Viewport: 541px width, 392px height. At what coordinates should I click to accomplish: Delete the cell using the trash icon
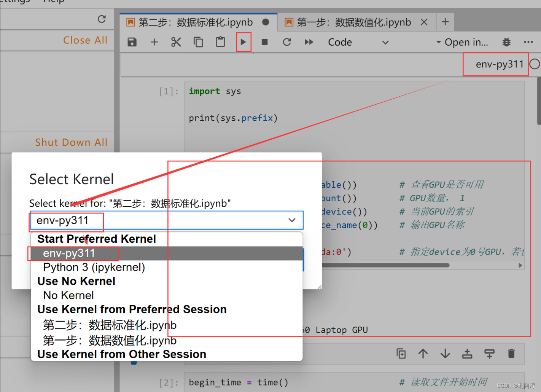click(511, 354)
